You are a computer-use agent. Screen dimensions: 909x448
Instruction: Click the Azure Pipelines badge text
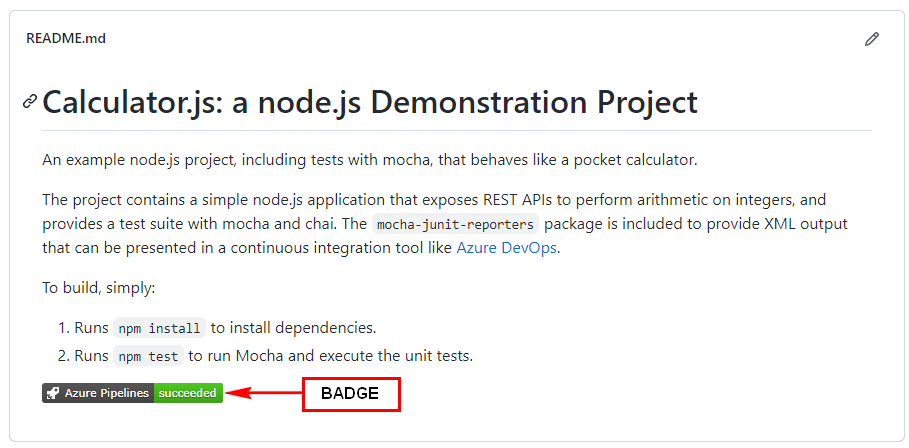click(x=107, y=394)
